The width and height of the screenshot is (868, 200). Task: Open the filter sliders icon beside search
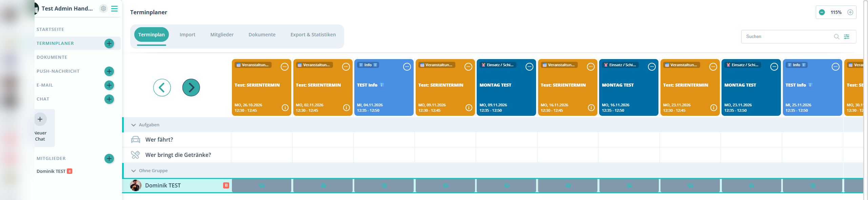(847, 37)
